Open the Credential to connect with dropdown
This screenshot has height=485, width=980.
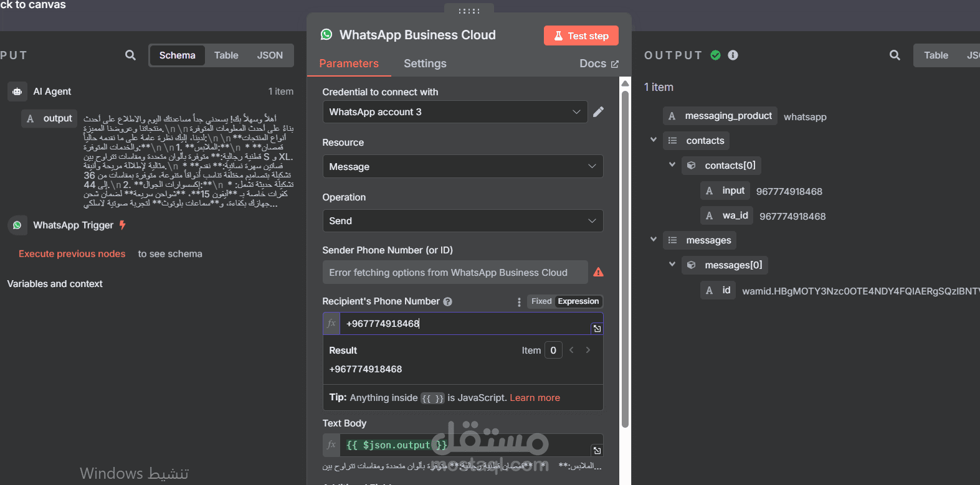click(455, 112)
